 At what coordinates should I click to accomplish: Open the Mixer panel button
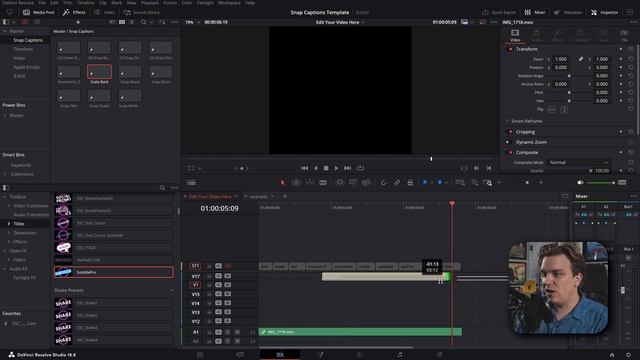[x=535, y=12]
